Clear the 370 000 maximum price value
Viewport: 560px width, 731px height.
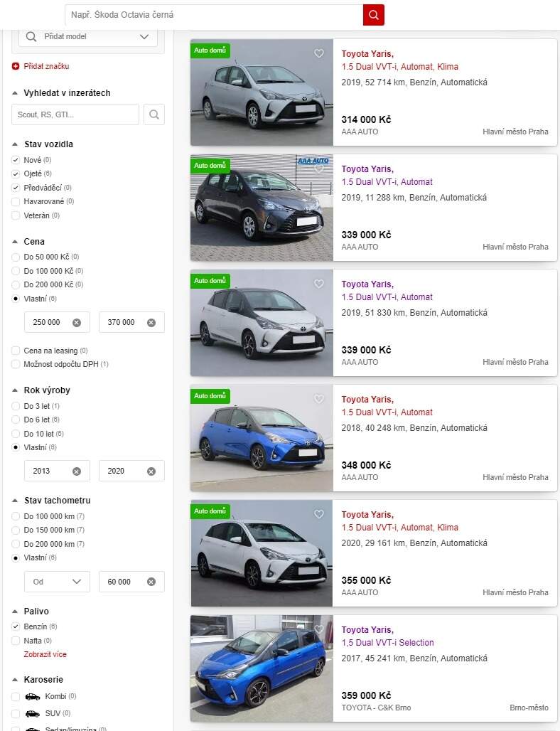(151, 323)
